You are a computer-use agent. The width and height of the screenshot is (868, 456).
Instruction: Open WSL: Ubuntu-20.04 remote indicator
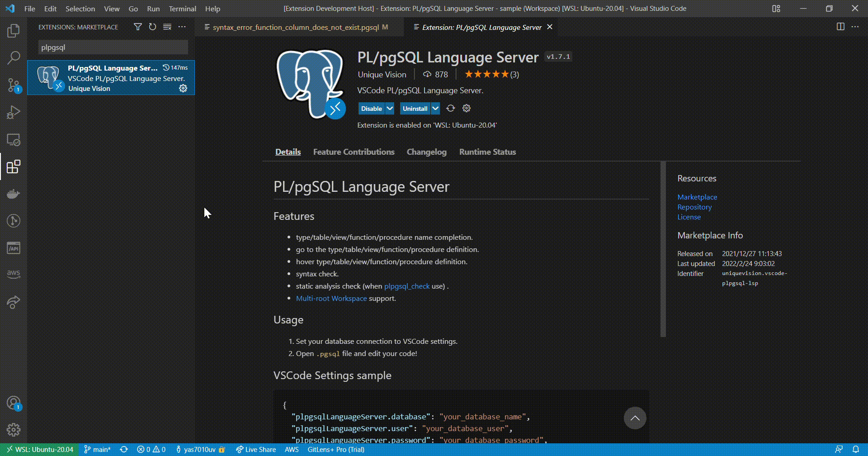(39, 449)
